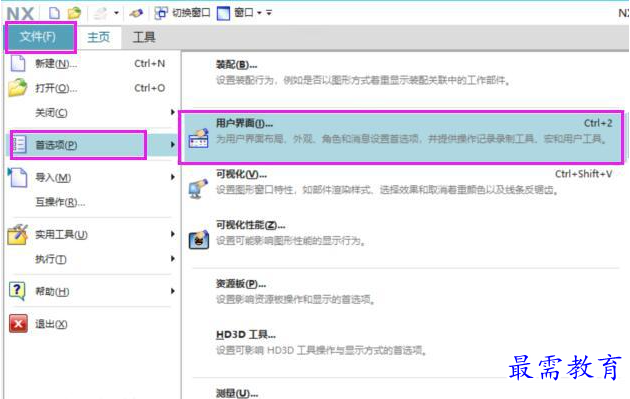The image size is (630, 399).
Task: Expand the 执行(T) submenu arrow
Action: click(x=172, y=259)
